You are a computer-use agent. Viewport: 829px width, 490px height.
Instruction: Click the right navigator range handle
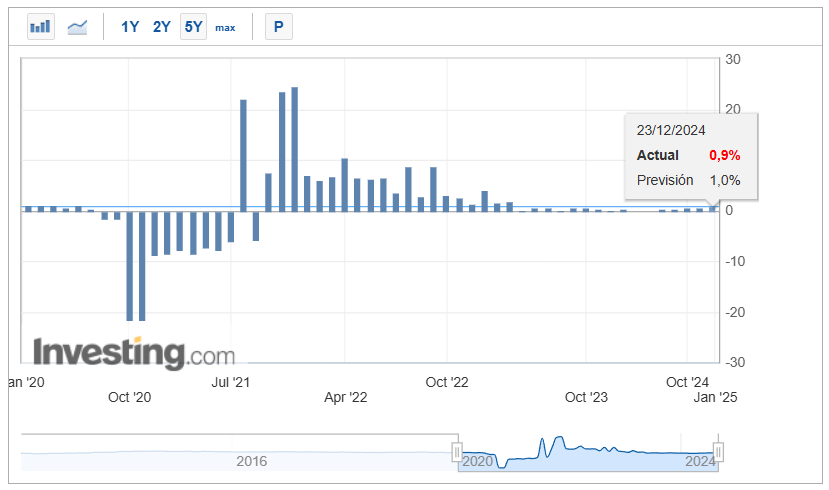coord(718,452)
